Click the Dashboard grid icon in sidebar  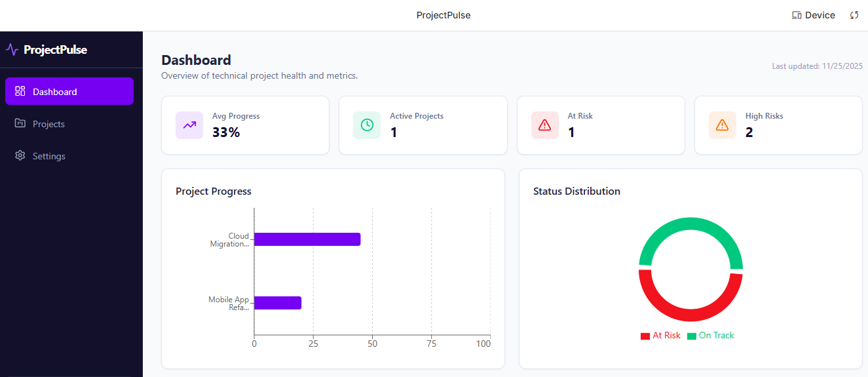point(20,91)
